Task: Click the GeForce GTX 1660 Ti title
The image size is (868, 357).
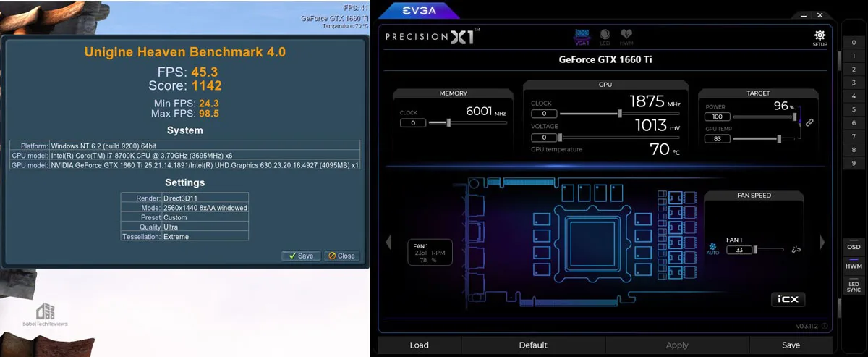Action: coord(606,59)
